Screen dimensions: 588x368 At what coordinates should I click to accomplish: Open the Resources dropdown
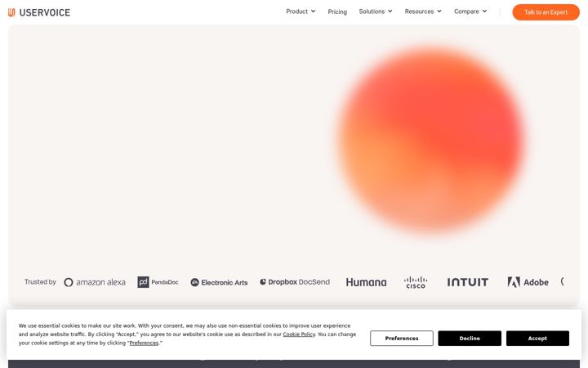click(423, 11)
